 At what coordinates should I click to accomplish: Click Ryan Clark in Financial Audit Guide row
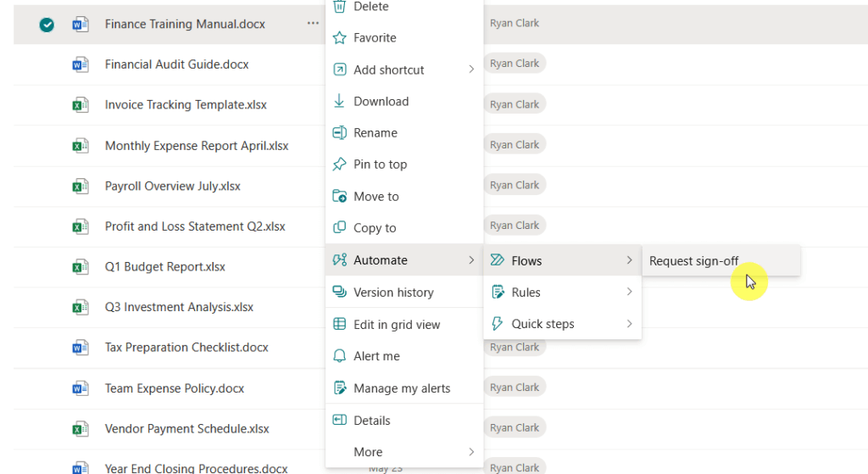click(515, 64)
